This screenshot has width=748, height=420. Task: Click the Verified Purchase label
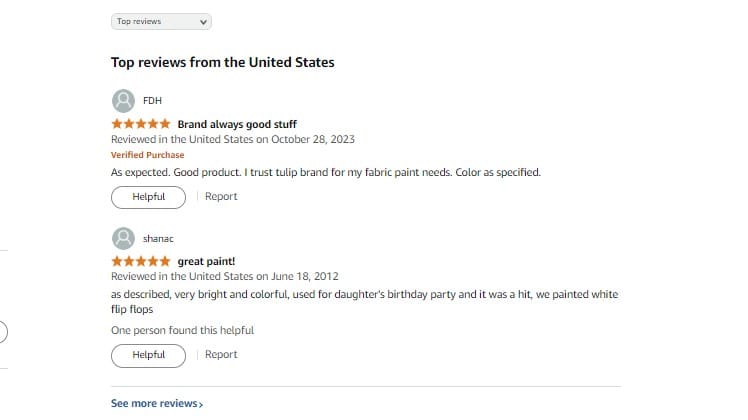tap(147, 155)
